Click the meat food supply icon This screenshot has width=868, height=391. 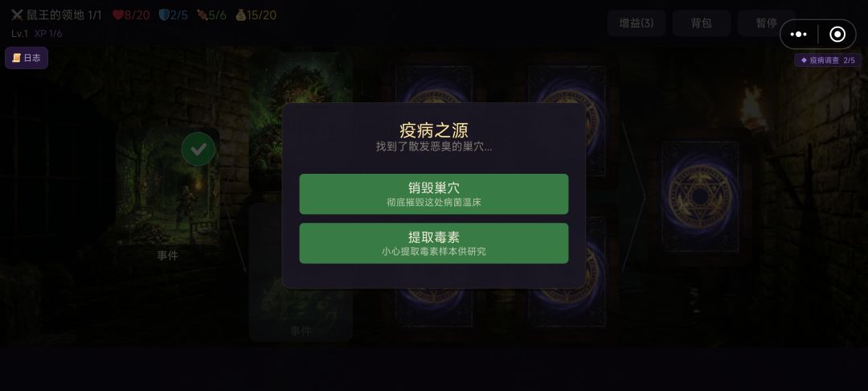coord(202,15)
